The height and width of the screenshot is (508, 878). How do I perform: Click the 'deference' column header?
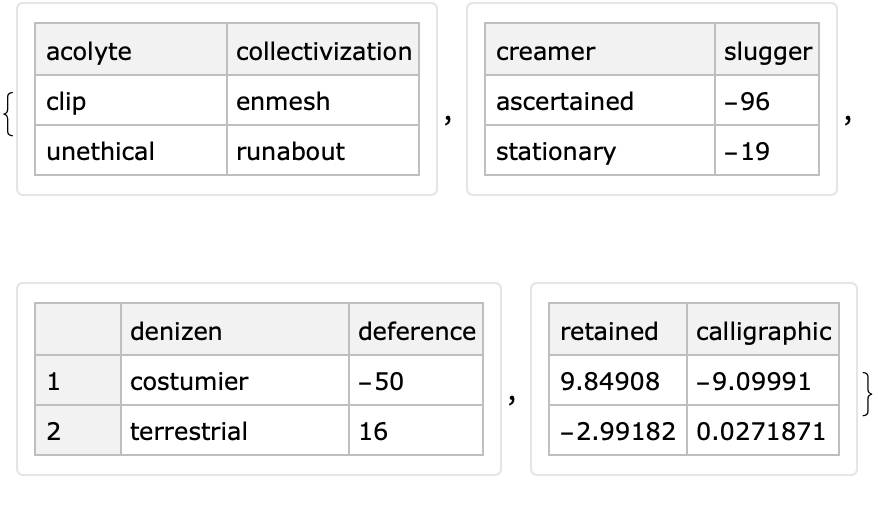coord(416,331)
